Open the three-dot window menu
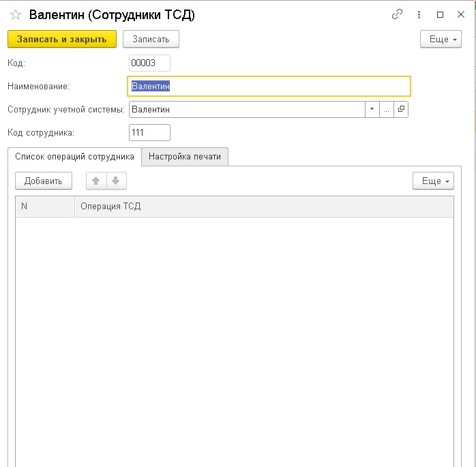476x467 pixels. (419, 14)
